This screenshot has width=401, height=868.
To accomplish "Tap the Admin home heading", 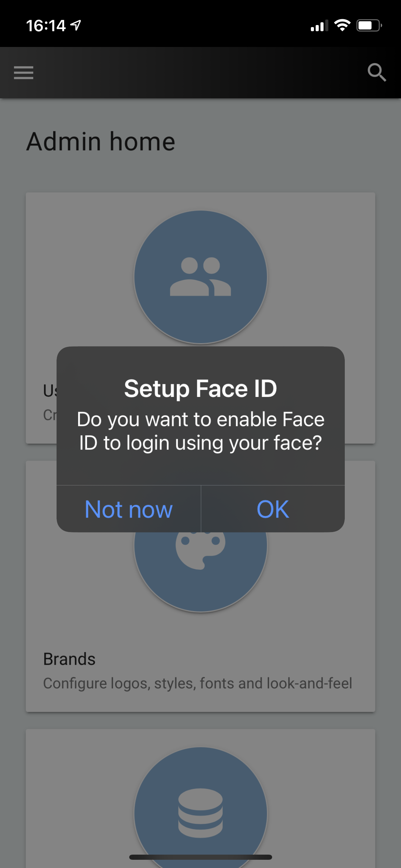I will 101,141.
